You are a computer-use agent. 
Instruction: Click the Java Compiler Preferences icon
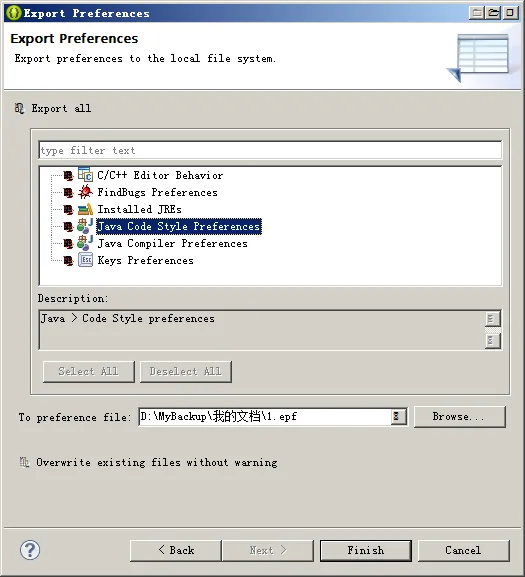85,243
